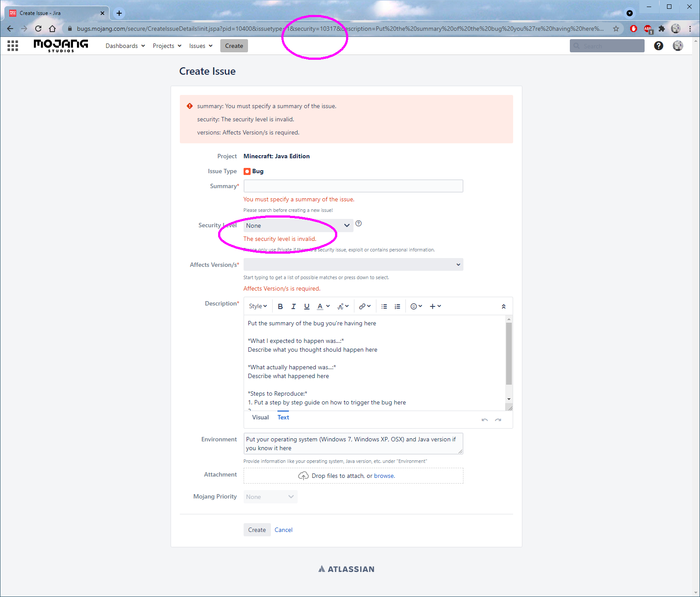Screen dimensions: 700x597
Task: Collapse the Description editor toolbar
Action: tap(503, 306)
